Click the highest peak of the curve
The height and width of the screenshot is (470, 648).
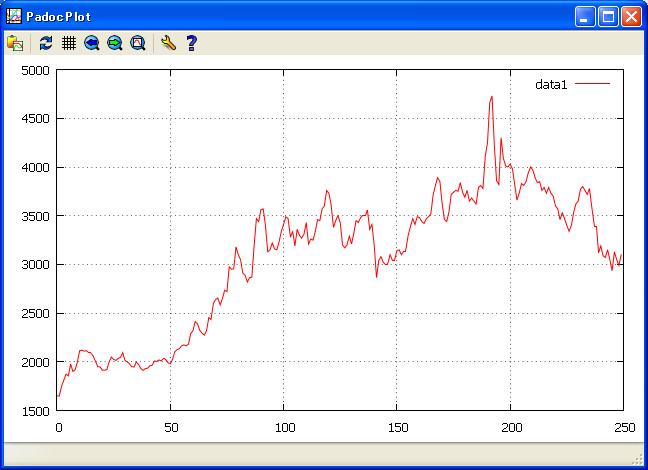492,97
